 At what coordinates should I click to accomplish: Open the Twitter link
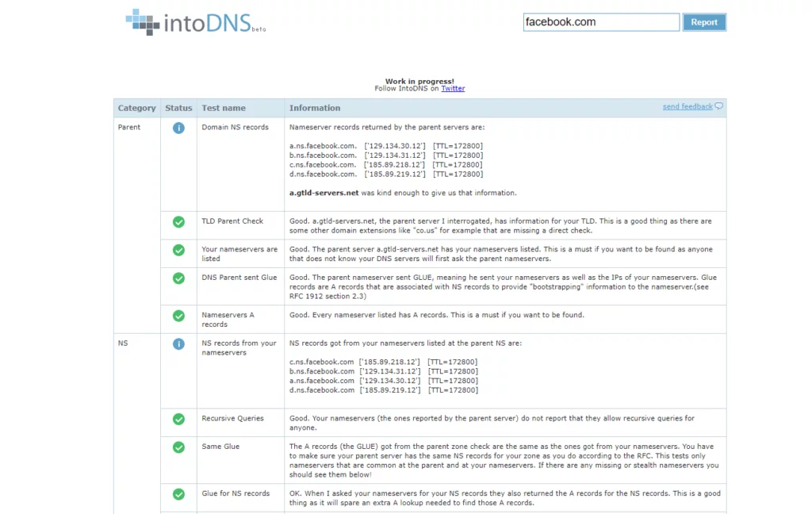click(x=453, y=89)
